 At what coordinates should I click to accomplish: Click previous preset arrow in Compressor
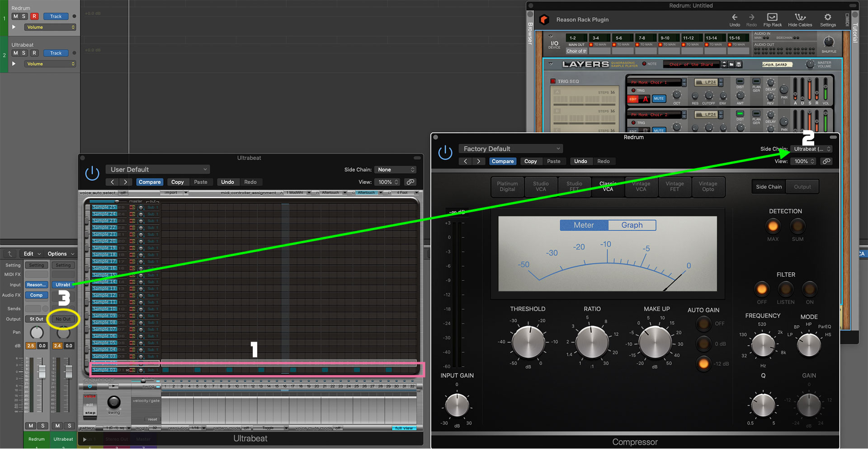coord(466,161)
